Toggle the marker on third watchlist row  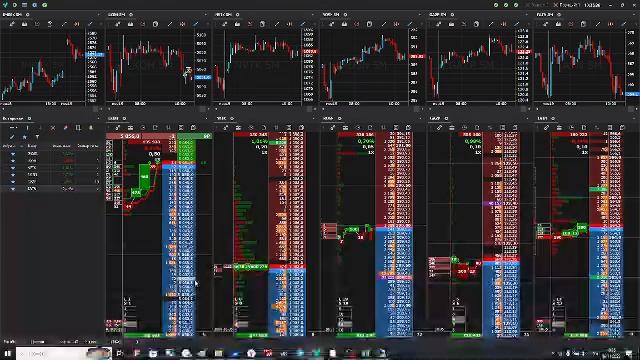point(13,168)
